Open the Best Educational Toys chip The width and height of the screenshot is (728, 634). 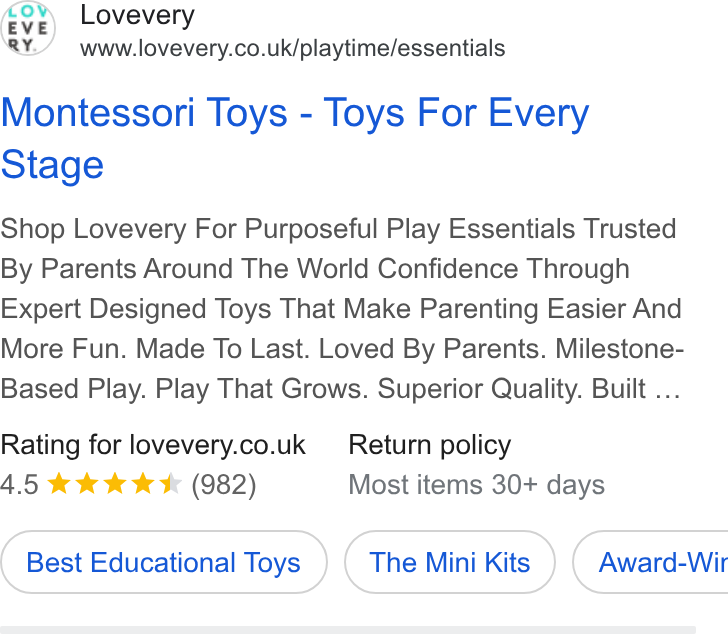(x=164, y=562)
